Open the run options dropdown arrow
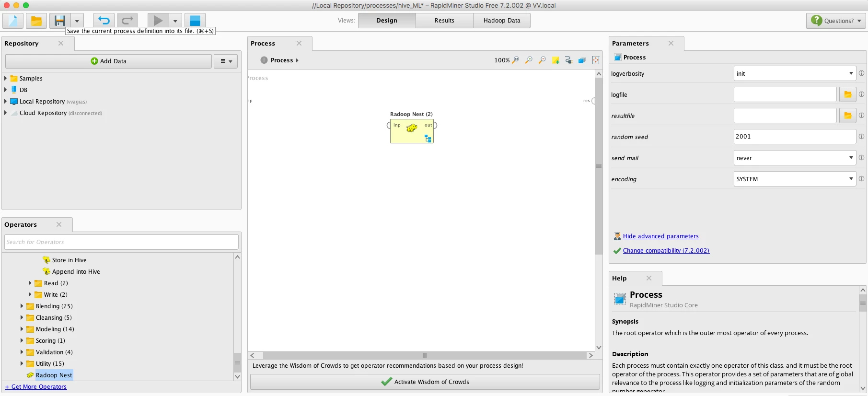Screen dimensions: 868x396 coord(175,21)
